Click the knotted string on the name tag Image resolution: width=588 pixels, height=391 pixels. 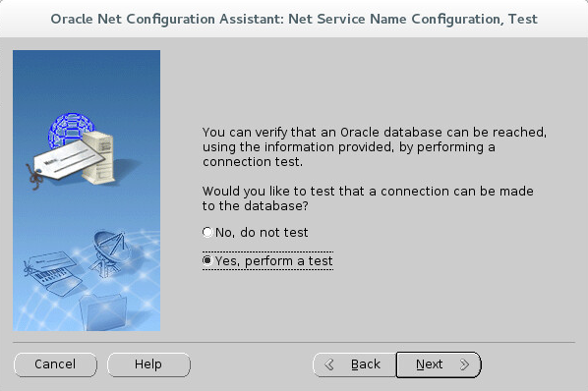coord(34,177)
